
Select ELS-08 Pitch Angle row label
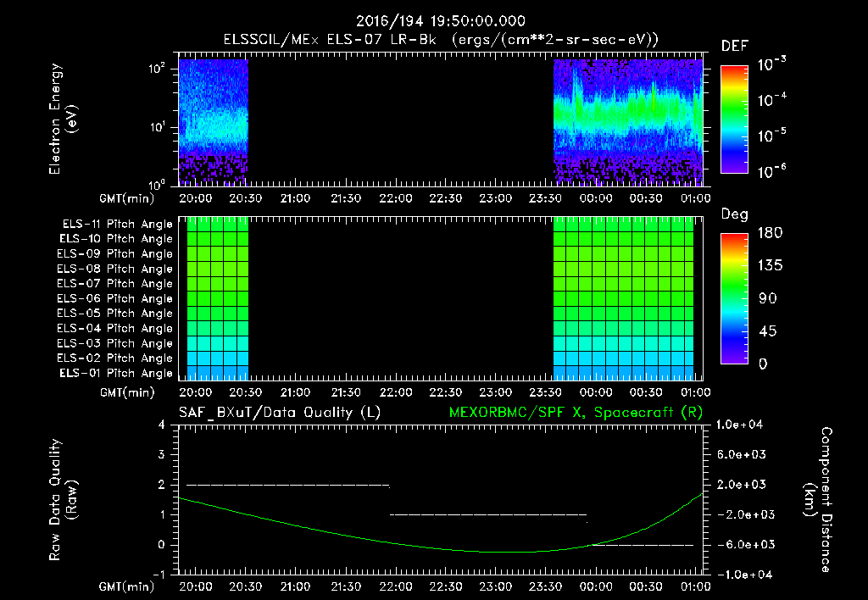pyautogui.click(x=115, y=269)
